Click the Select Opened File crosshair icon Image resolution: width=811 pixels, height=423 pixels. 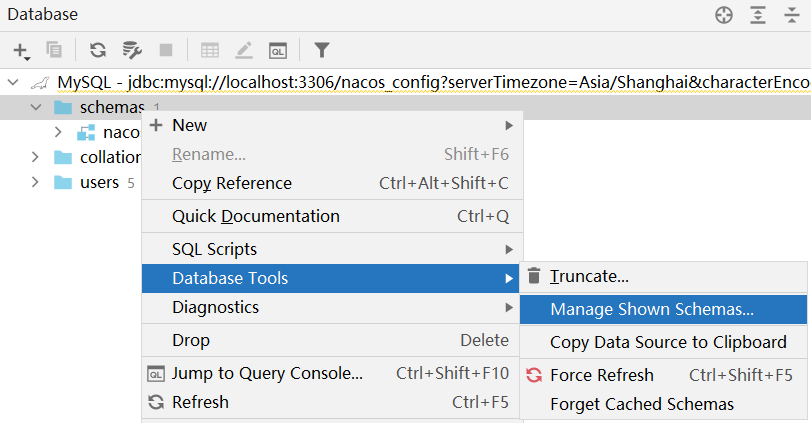click(x=724, y=15)
